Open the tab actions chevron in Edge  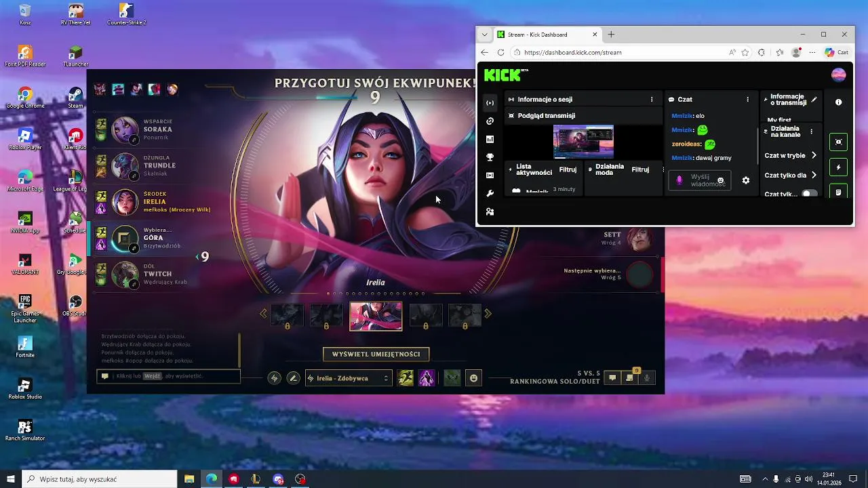coord(484,35)
